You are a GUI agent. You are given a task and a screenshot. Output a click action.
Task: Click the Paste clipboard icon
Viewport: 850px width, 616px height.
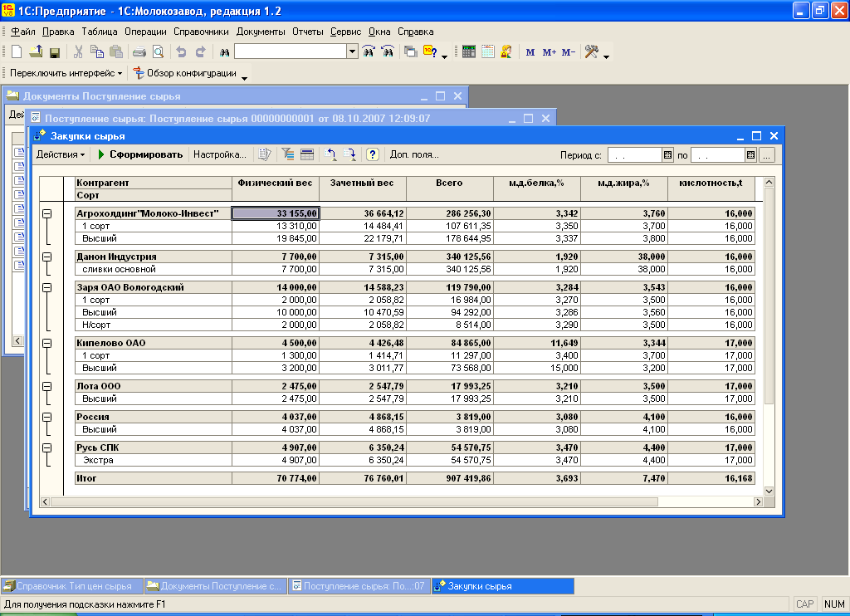[x=116, y=52]
